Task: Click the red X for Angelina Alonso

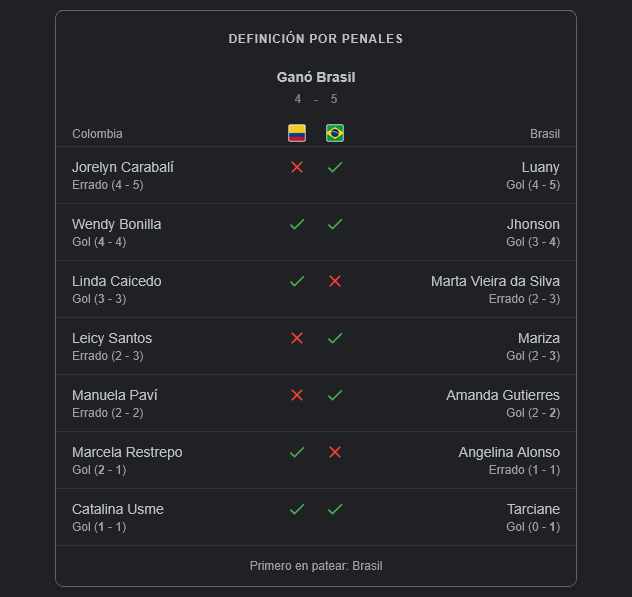Action: pyautogui.click(x=335, y=452)
